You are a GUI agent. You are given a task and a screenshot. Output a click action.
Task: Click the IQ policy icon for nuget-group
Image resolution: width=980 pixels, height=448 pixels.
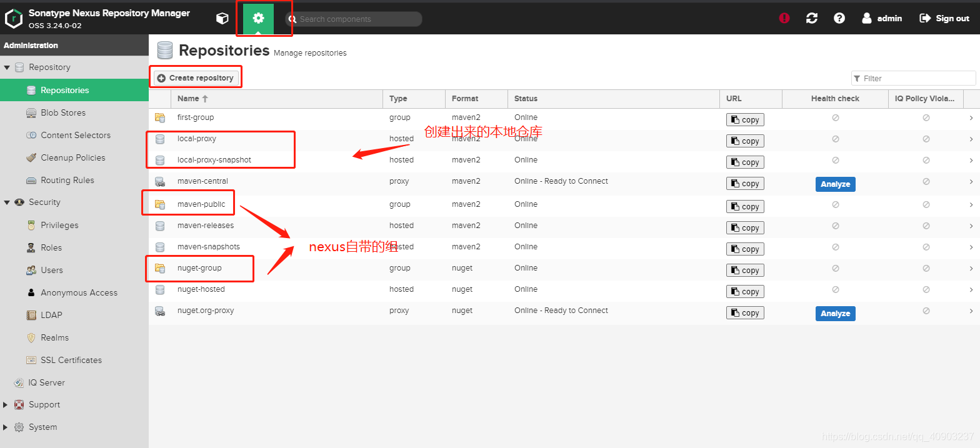tap(926, 268)
